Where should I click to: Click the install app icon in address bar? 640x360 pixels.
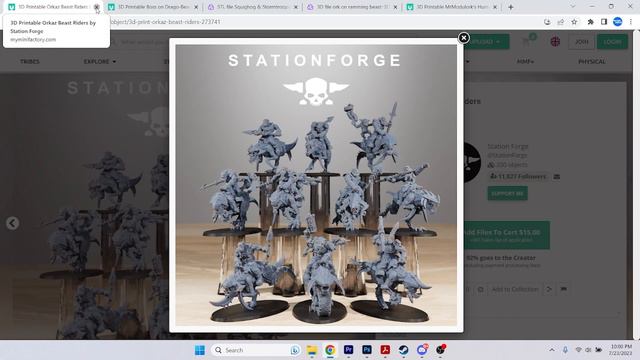(x=547, y=22)
